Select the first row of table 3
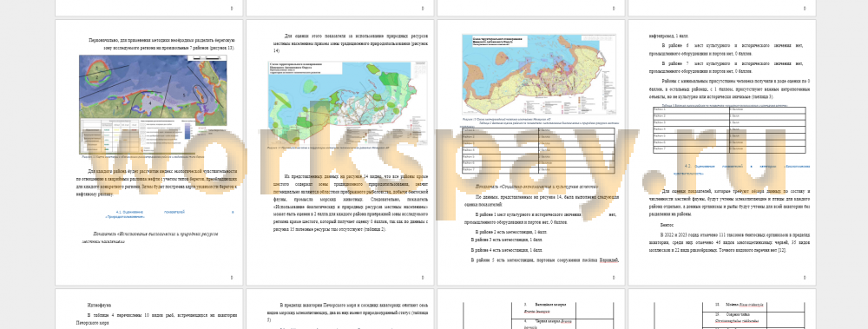This screenshot has height=329, width=868. [729, 109]
